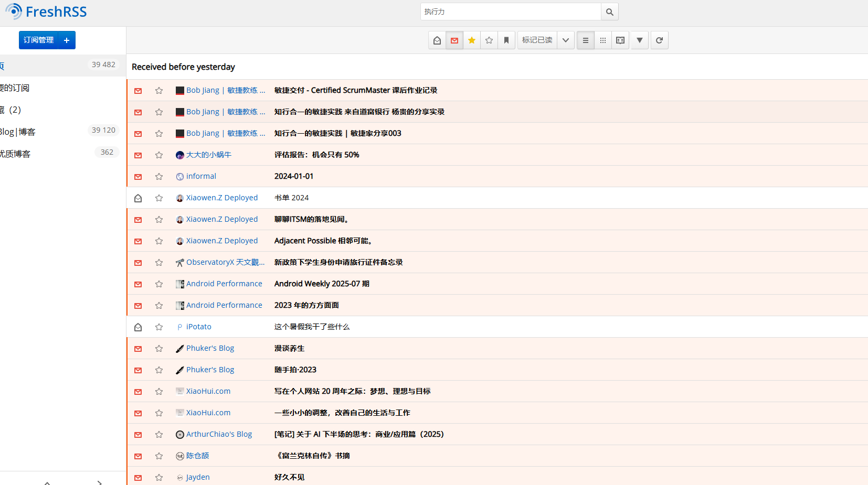Toggle showing read articles (open envelope)
Image resolution: width=868 pixels, height=485 pixels.
[x=437, y=40]
